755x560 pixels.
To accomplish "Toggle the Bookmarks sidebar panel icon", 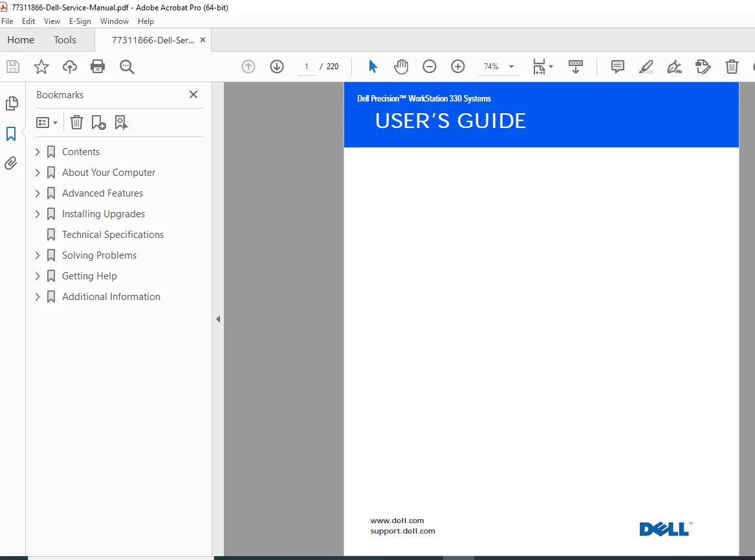I will (x=11, y=134).
